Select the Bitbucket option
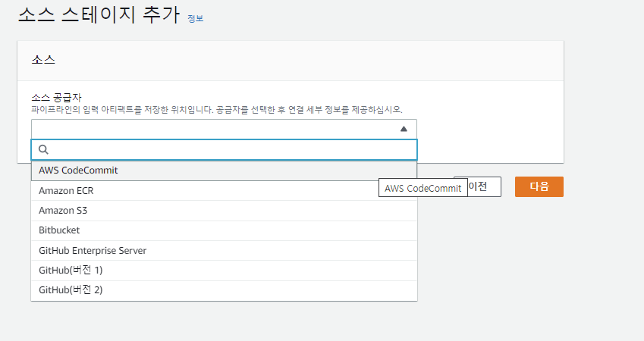This screenshot has width=644, height=341. pyautogui.click(x=225, y=230)
